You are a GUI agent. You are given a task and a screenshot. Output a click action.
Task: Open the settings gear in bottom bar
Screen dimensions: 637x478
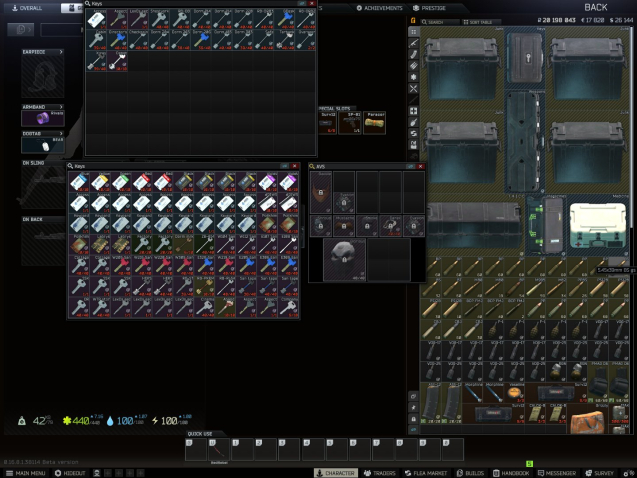pyautogui.click(x=629, y=473)
